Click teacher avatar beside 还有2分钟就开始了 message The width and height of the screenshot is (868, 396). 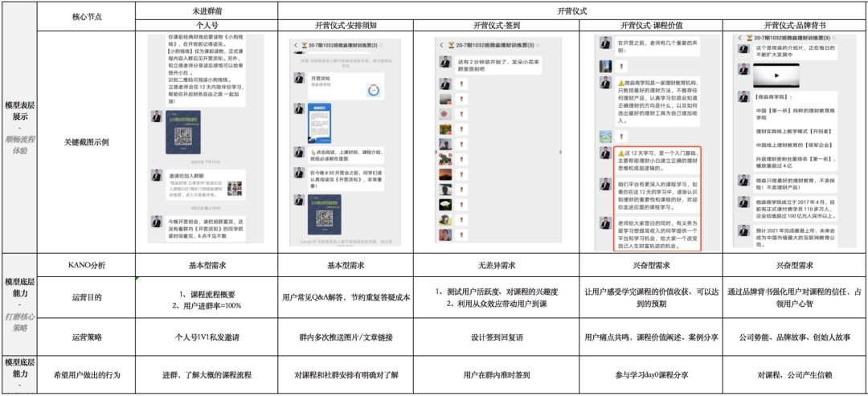click(x=444, y=62)
